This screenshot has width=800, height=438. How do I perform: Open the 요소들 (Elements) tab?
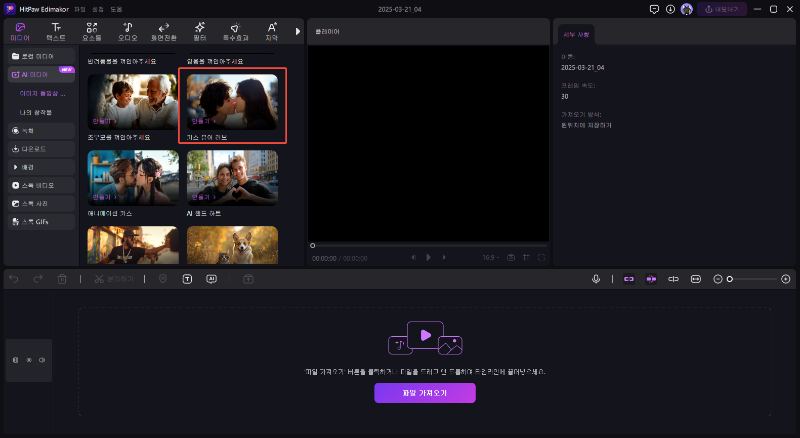point(92,32)
